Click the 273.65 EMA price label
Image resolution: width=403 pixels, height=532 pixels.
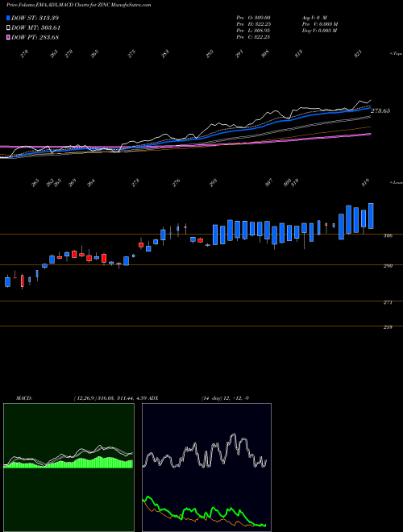380,111
